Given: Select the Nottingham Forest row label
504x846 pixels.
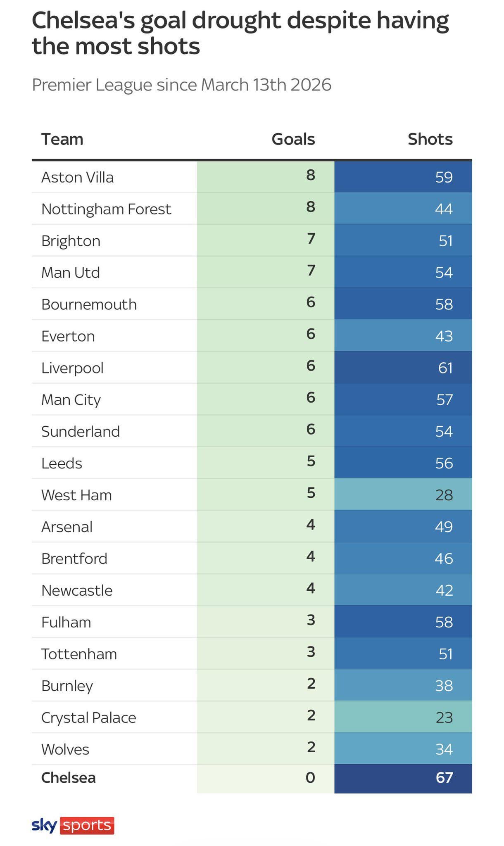Looking at the screenshot, I should pos(106,209).
